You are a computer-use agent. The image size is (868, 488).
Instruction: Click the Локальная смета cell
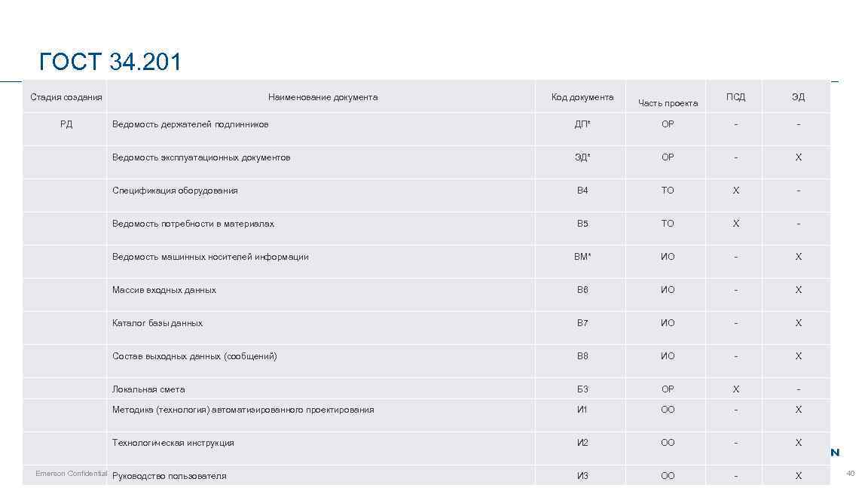[x=148, y=389]
